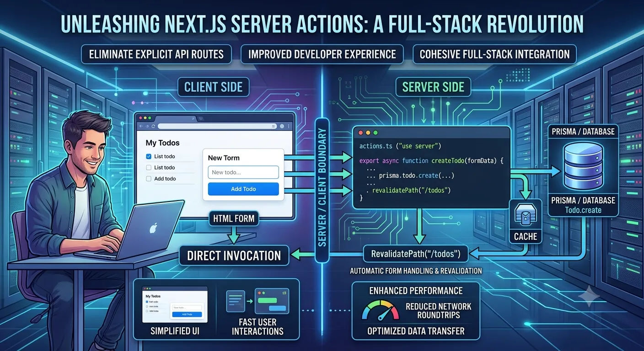The image size is (644, 351).
Task: Uncheck the checked List todo checkbox
Action: [x=149, y=156]
